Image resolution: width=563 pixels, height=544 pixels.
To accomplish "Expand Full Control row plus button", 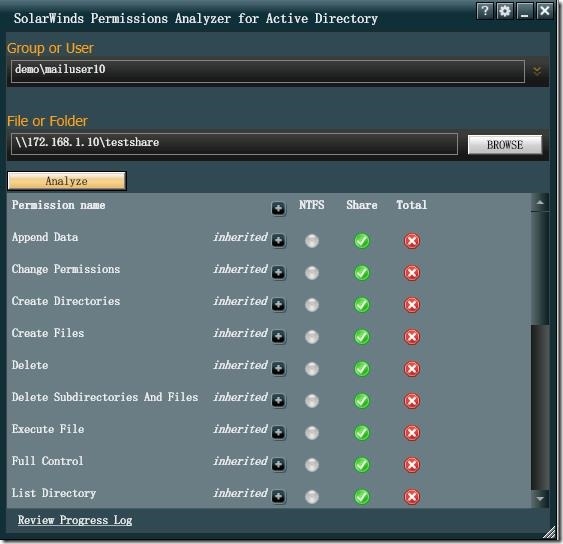I will (278, 464).
